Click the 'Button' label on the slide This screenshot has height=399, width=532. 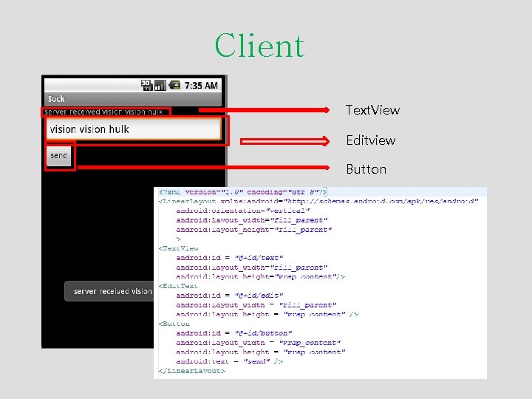[x=366, y=169]
